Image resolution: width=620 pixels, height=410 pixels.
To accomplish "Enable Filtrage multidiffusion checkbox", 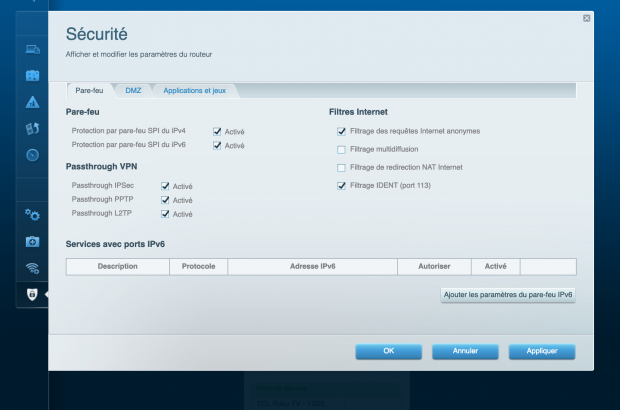I will (342, 149).
